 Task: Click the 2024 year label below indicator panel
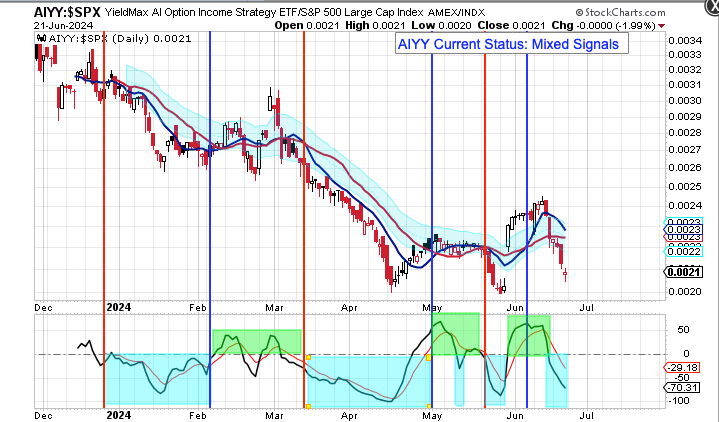click(x=118, y=413)
